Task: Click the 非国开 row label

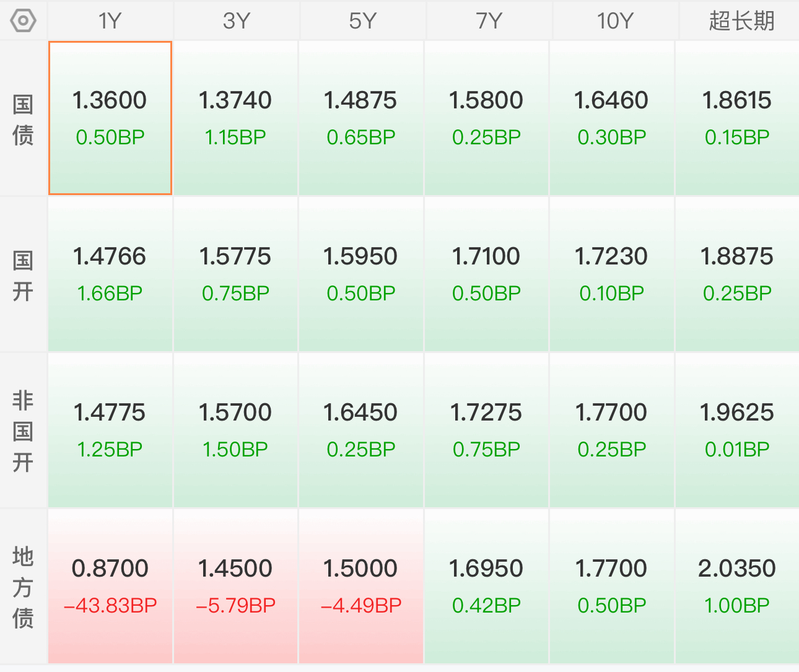Action: (24, 431)
